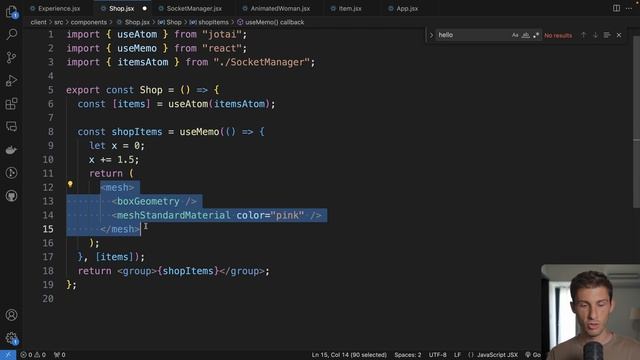Click the unsaved dot on Shop.jsx tab
The height and width of the screenshot is (360, 640).
144,8
